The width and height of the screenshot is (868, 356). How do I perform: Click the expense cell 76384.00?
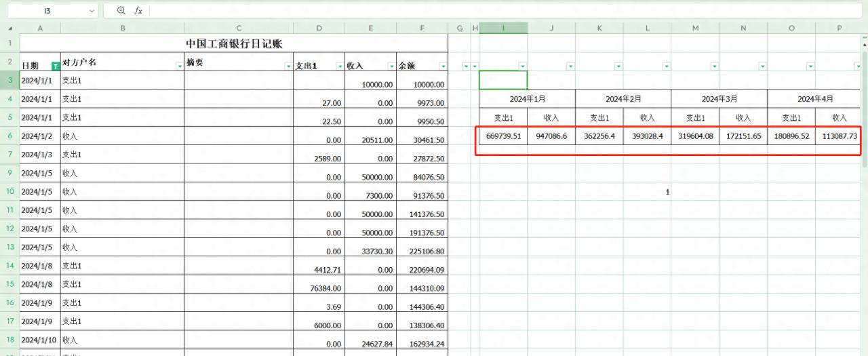pyautogui.click(x=319, y=283)
